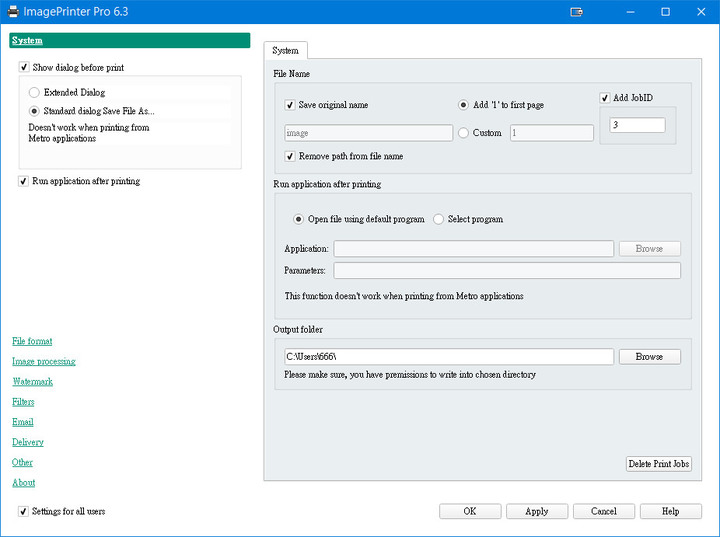Click the Output folder path field
The height and width of the screenshot is (537, 720).
coord(449,357)
